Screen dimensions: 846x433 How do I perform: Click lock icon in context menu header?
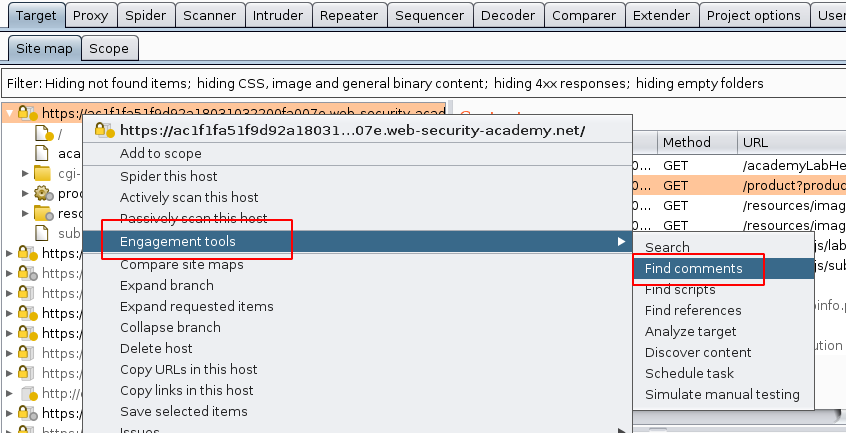click(104, 130)
